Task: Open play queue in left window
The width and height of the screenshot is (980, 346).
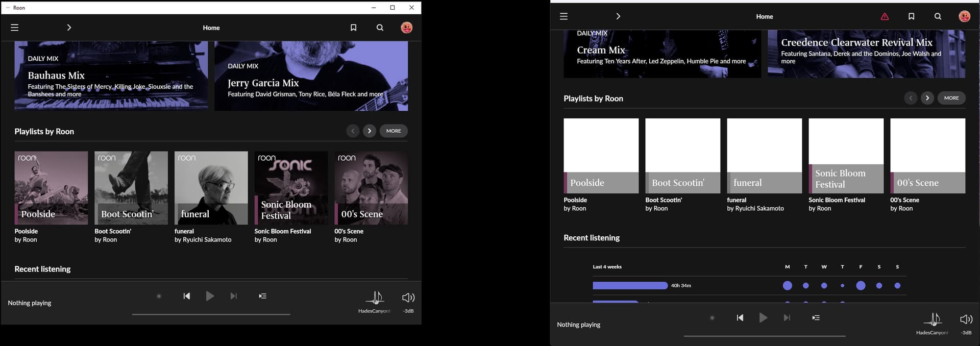Action: click(262, 296)
